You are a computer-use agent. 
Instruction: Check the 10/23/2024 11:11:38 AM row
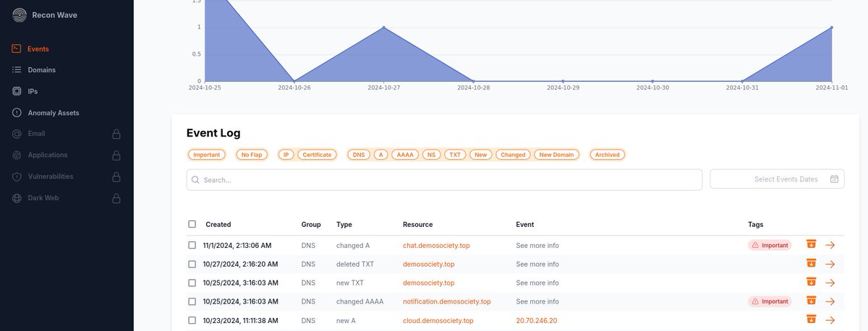(192, 320)
